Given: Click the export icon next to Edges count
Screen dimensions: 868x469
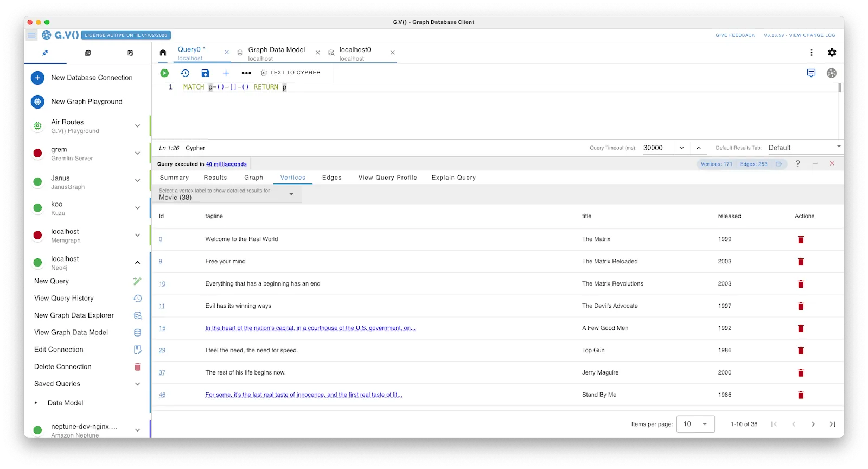Looking at the screenshot, I should click(779, 164).
